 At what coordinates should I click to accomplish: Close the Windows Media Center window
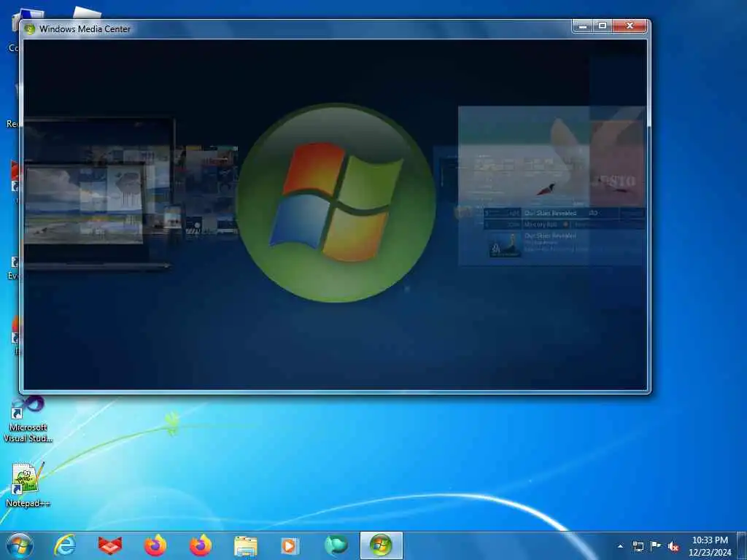[630, 26]
